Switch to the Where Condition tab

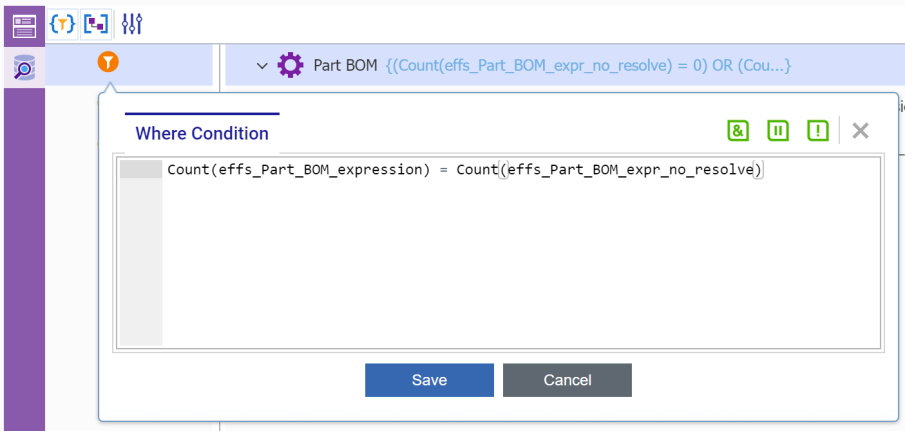click(202, 133)
